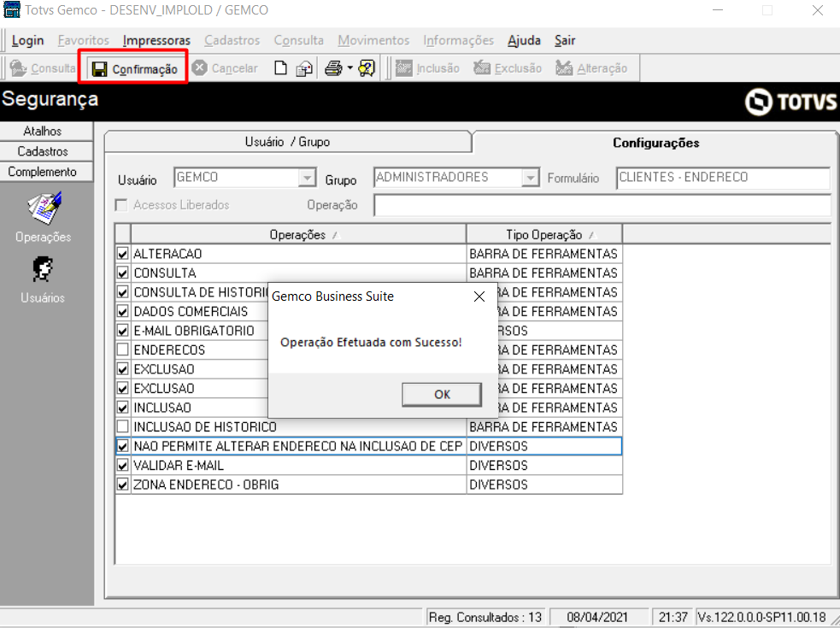Click the Inclusão toolbar button
The width and height of the screenshot is (840, 628).
point(427,68)
